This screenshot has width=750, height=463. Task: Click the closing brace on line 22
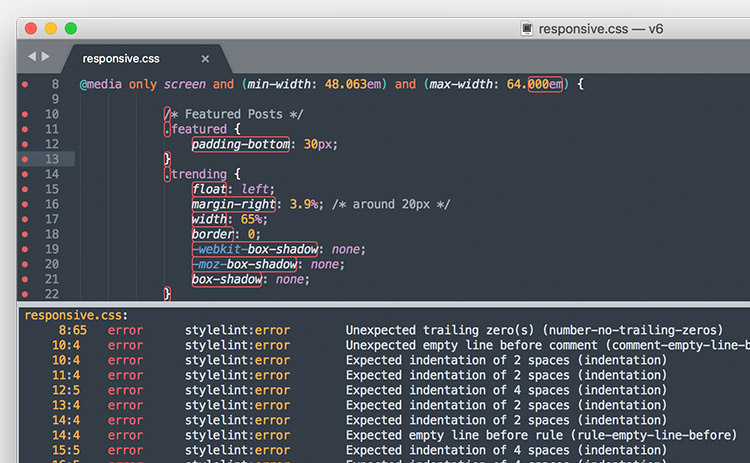pyautogui.click(x=167, y=294)
